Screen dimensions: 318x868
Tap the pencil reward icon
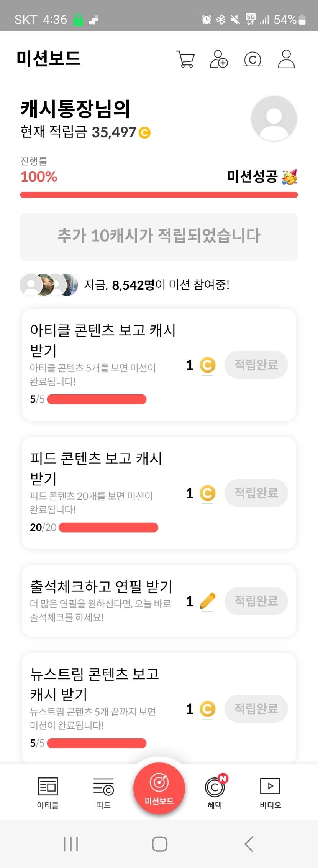pos(208,601)
